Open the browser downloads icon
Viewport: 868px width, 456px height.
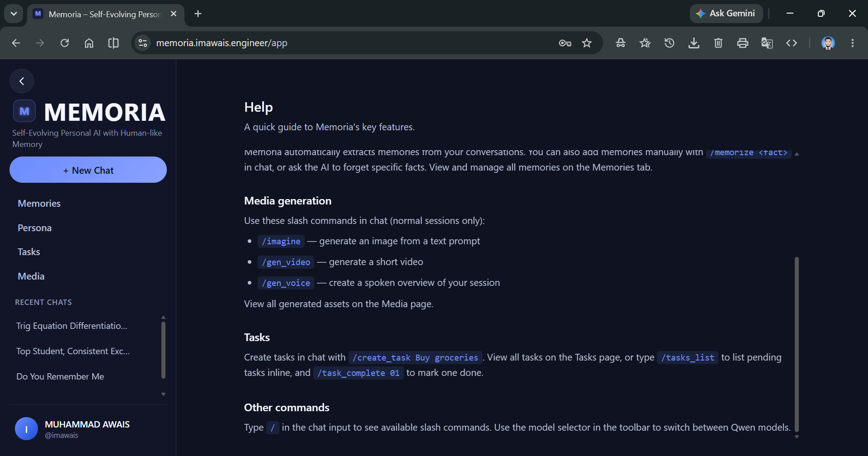click(x=693, y=43)
